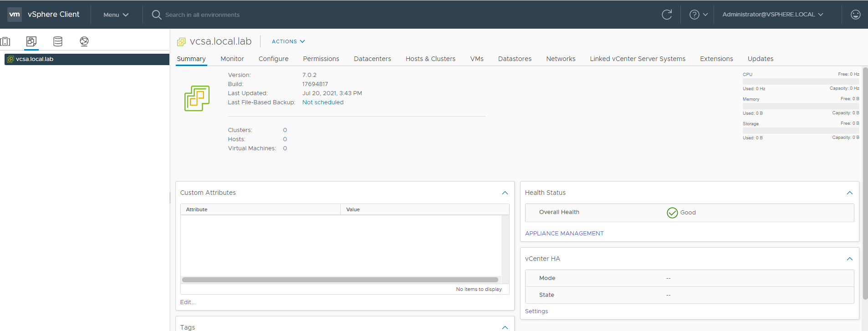Open Linked vCenter Server Systems tab
The image size is (868, 331).
click(638, 59)
